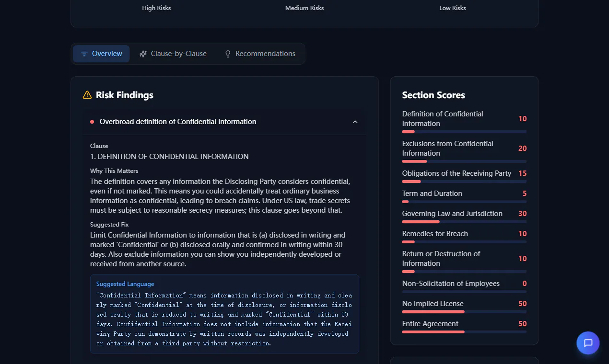The image size is (609, 364).
Task: Click the score 20 for Exclusions
Action: pos(522,148)
